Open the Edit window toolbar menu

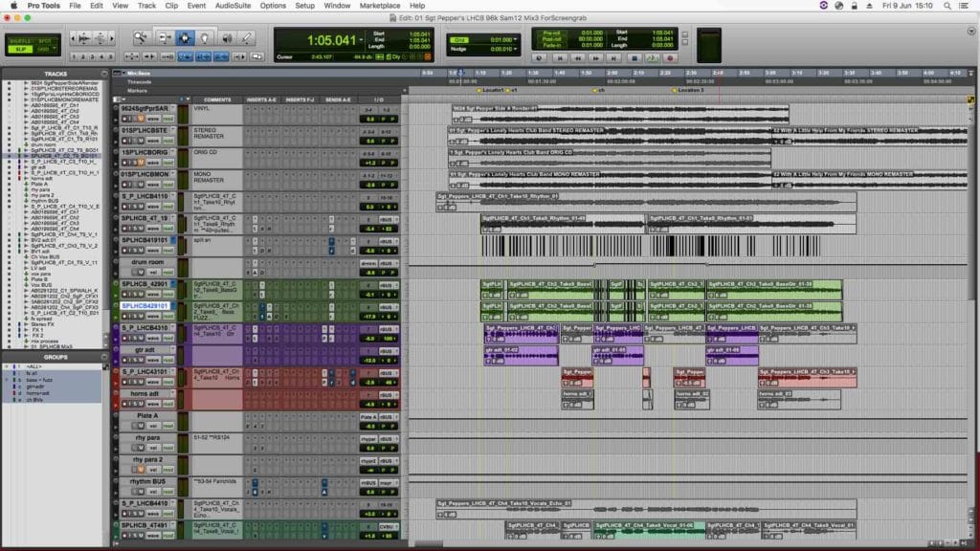(971, 32)
